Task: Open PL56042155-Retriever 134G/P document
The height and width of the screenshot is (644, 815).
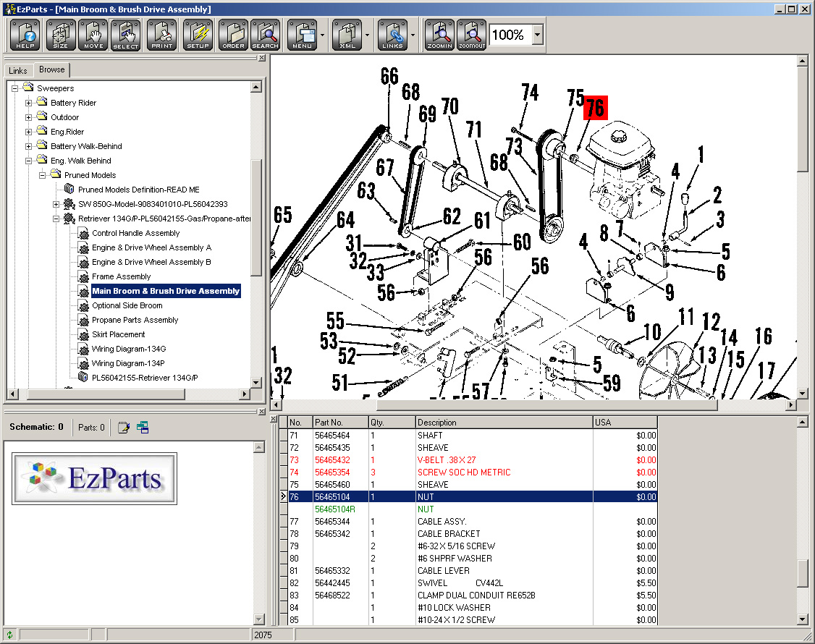Action: pyautogui.click(x=145, y=378)
